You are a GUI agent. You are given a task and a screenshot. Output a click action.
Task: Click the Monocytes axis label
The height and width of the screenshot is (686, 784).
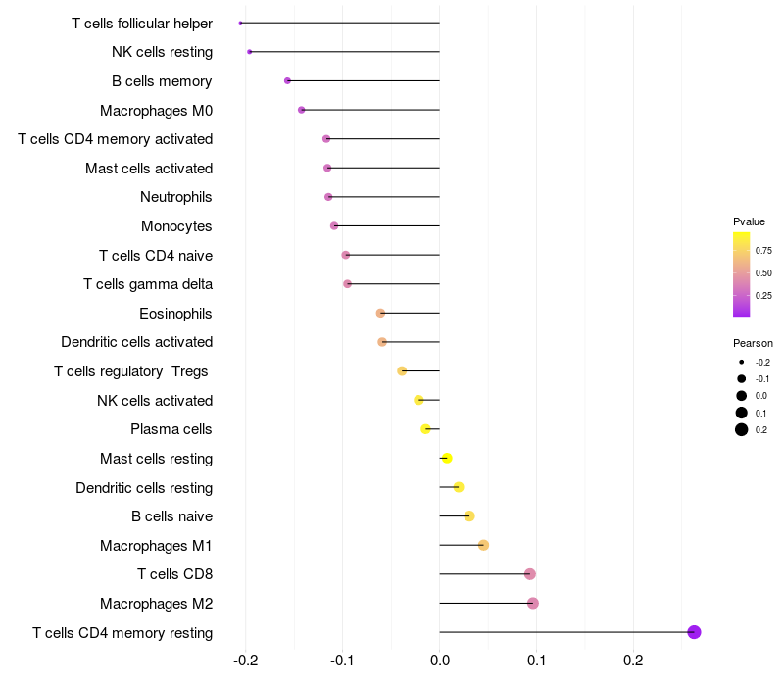pos(176,226)
